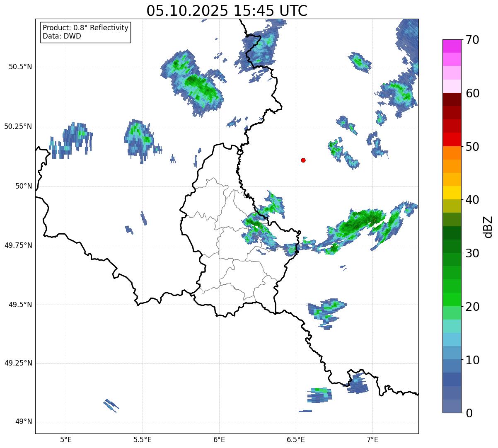Click the latitude label 50.25°N
This screenshot has width=498, height=448.
(x=18, y=127)
